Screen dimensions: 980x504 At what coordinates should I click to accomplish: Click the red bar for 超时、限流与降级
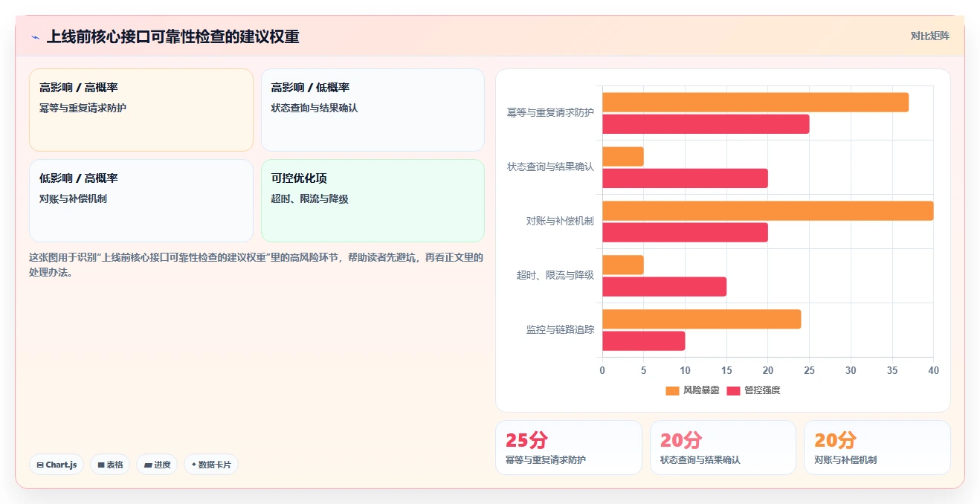click(664, 287)
